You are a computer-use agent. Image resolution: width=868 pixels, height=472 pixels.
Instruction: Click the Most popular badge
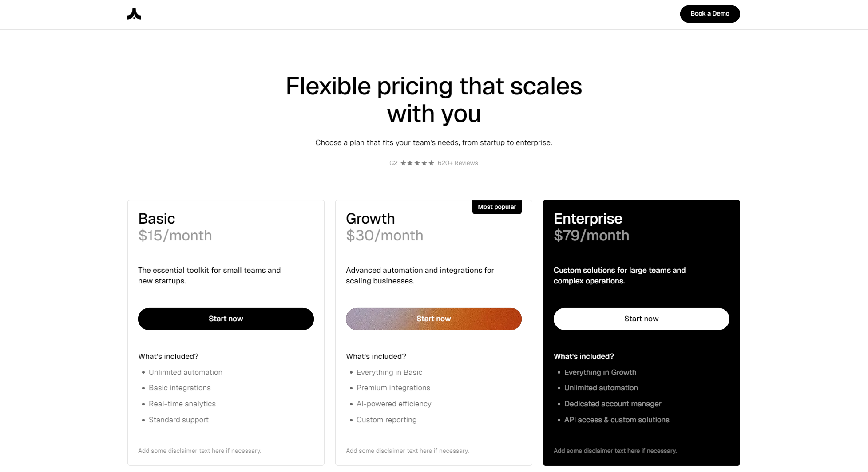pos(496,207)
